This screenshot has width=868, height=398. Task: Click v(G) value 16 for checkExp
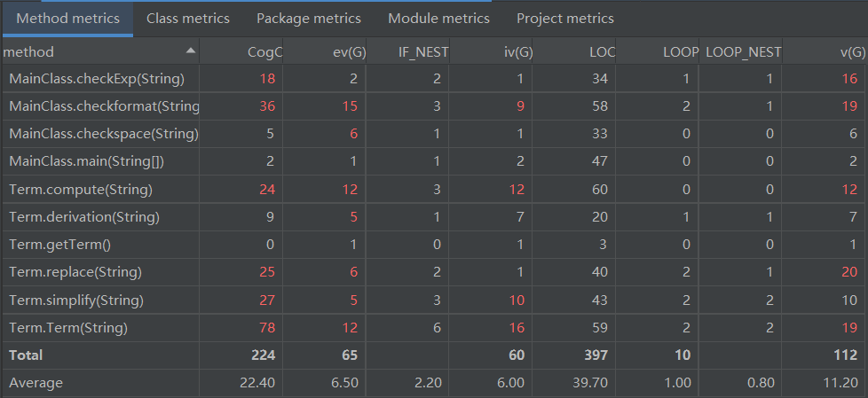pyautogui.click(x=849, y=79)
